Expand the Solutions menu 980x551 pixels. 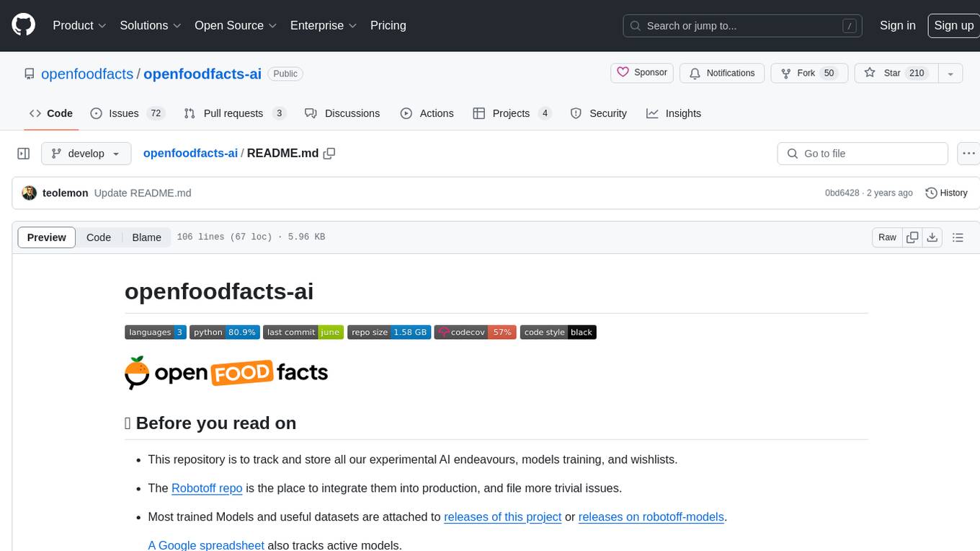click(x=151, y=25)
